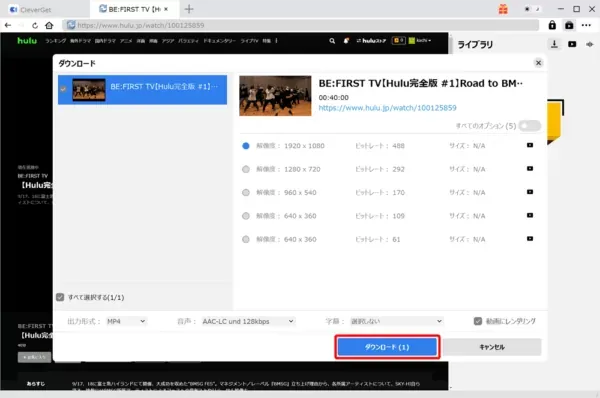Open the hulu.jp/watch/100125859 link in the dialog

click(x=387, y=108)
